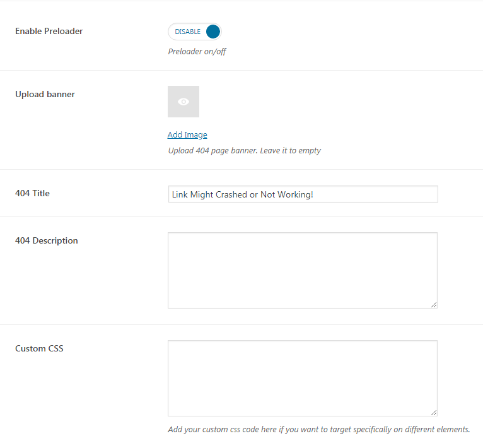Click the 404 Description label

pyautogui.click(x=47, y=240)
